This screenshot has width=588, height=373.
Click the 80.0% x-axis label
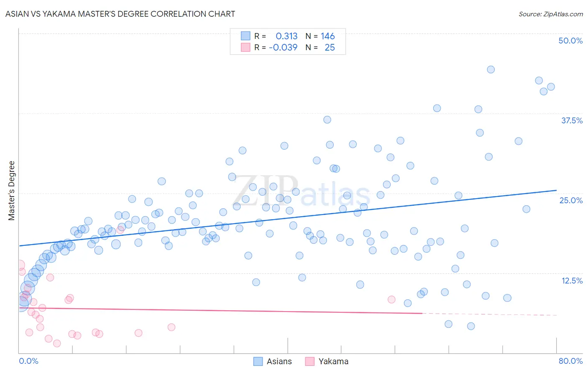[x=570, y=361]
